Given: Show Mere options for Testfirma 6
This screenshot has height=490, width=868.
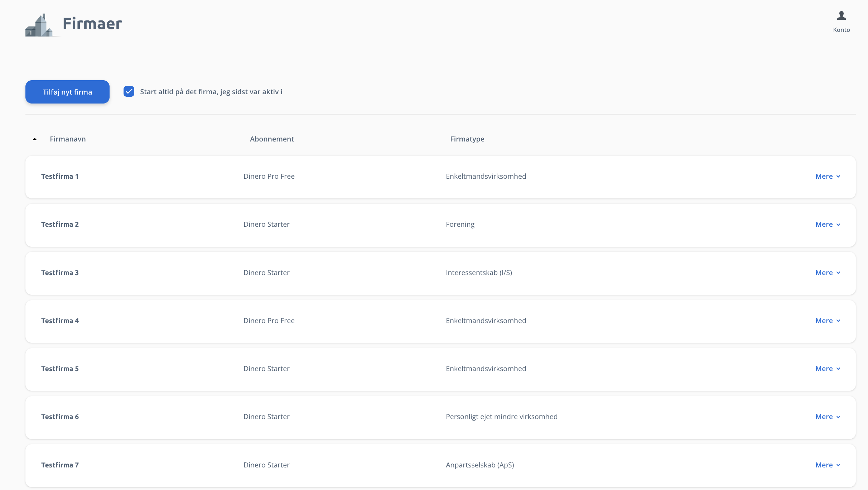Looking at the screenshot, I should pyautogui.click(x=828, y=417).
